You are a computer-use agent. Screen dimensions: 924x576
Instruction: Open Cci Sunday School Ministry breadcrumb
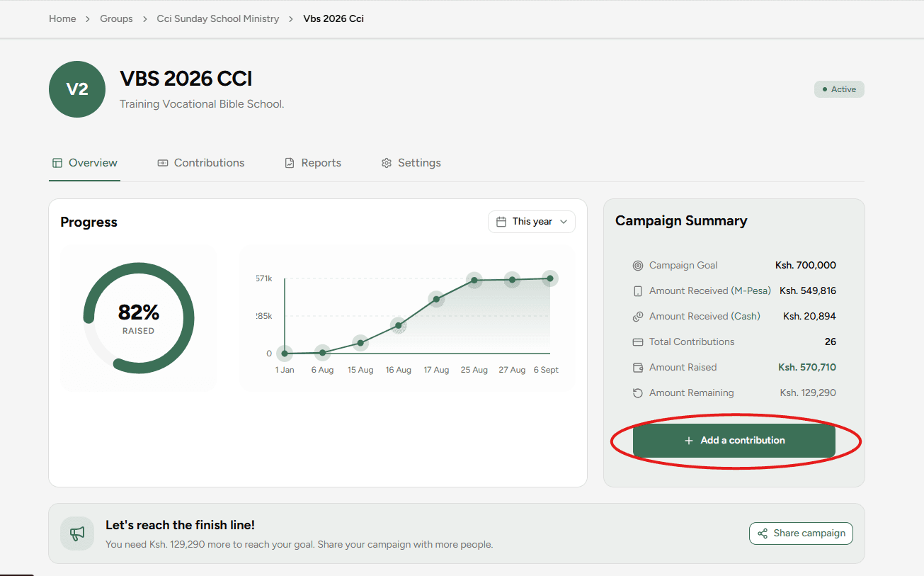coord(218,19)
